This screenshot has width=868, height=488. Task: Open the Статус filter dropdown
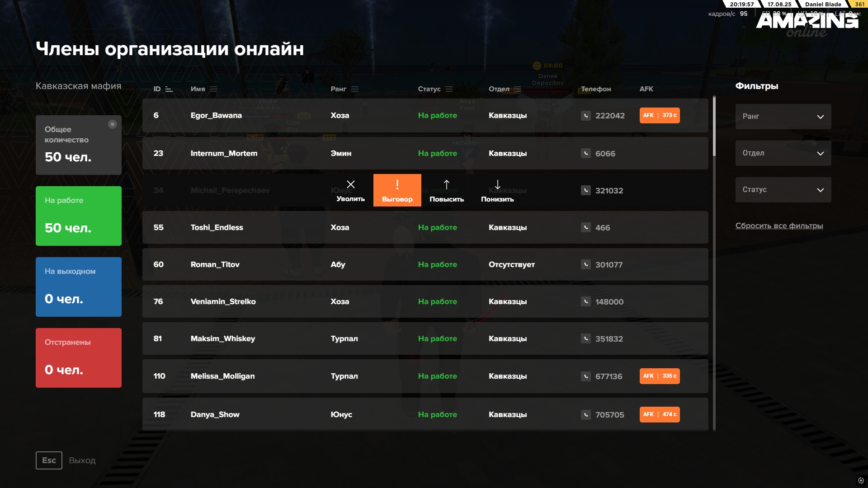783,190
